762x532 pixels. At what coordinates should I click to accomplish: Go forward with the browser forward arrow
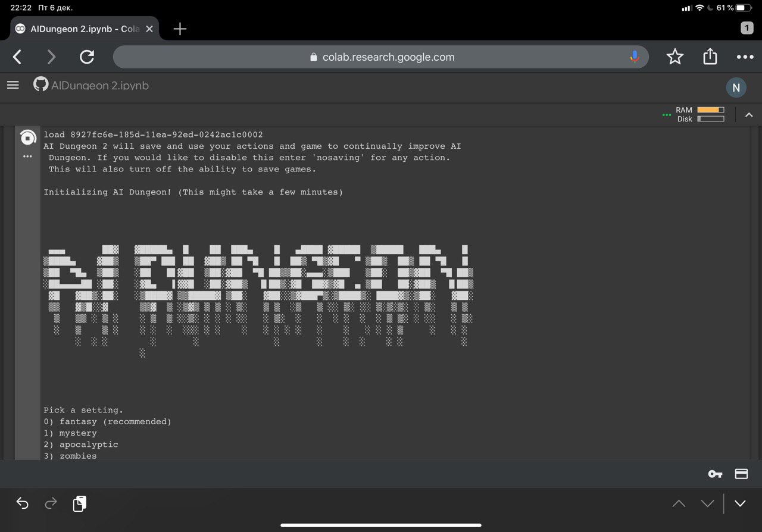point(51,57)
